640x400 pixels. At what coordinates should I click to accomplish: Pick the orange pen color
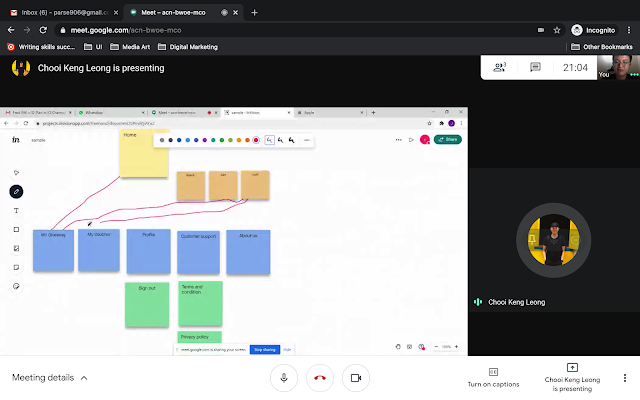pyautogui.click(x=239, y=140)
